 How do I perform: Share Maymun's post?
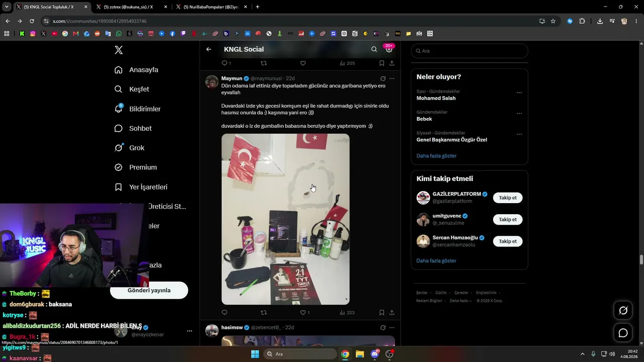392,312
